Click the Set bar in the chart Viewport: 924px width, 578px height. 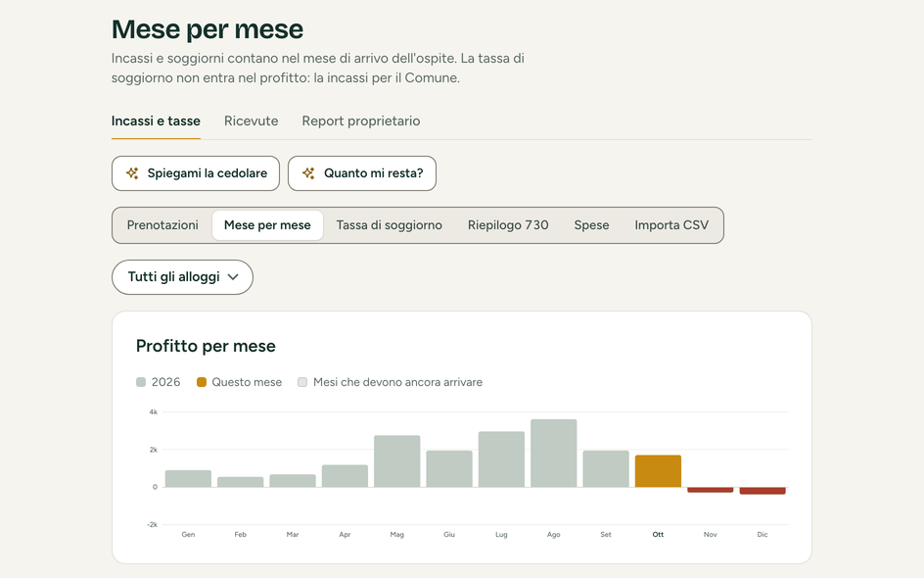pos(606,469)
